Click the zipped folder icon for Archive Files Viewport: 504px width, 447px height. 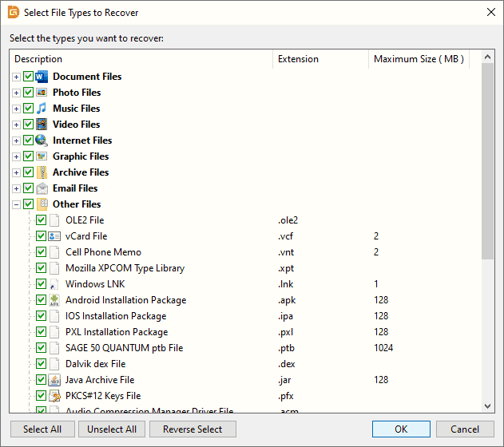[42, 172]
